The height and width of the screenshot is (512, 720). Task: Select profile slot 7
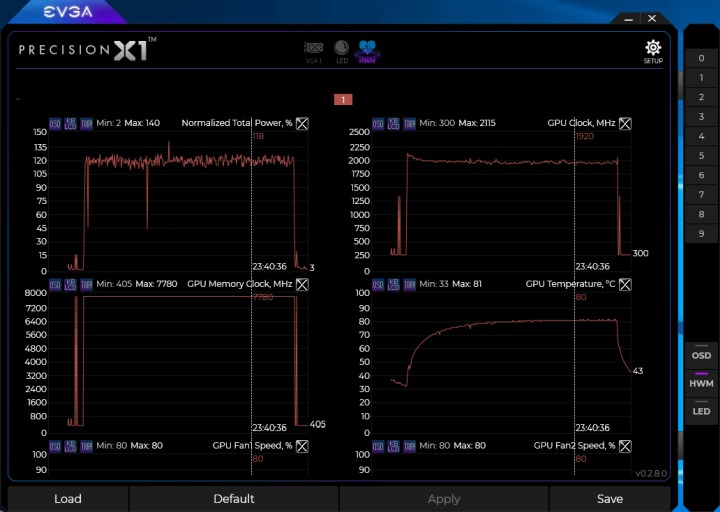[701, 195]
